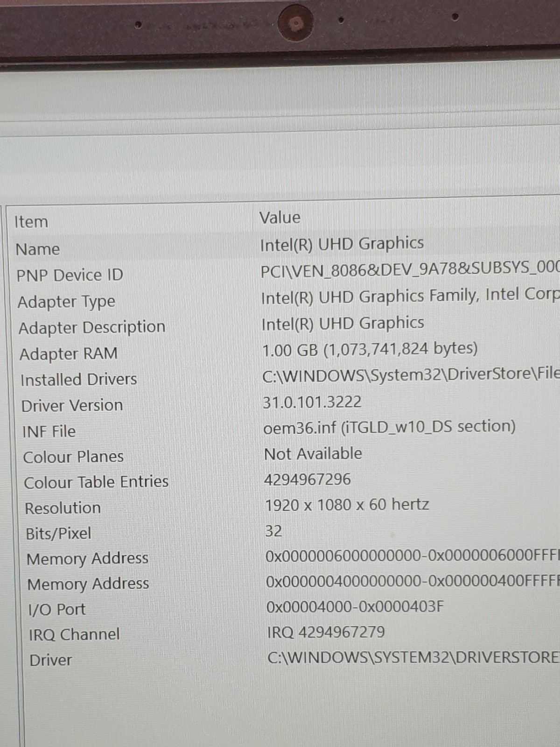
Task: Select the PCI\VEN_8086&DEV_9A78 value
Action: (x=410, y=269)
